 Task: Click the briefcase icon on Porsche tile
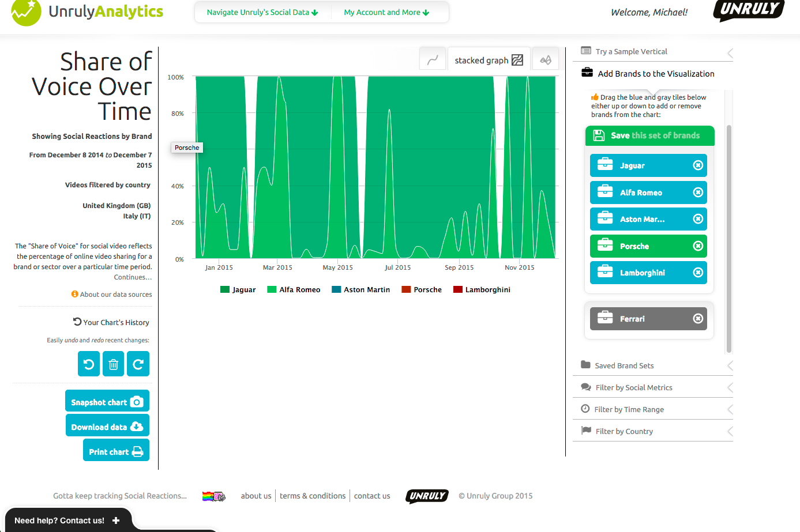click(605, 245)
